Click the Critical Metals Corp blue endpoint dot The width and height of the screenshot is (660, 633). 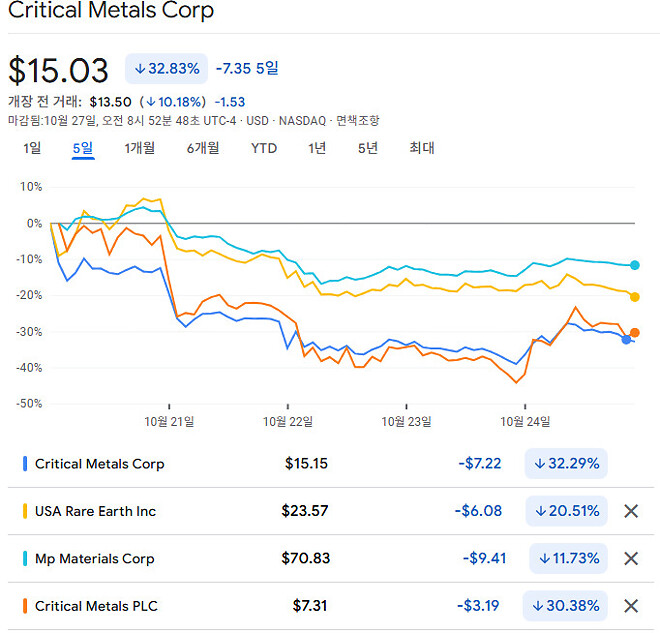coord(626,340)
